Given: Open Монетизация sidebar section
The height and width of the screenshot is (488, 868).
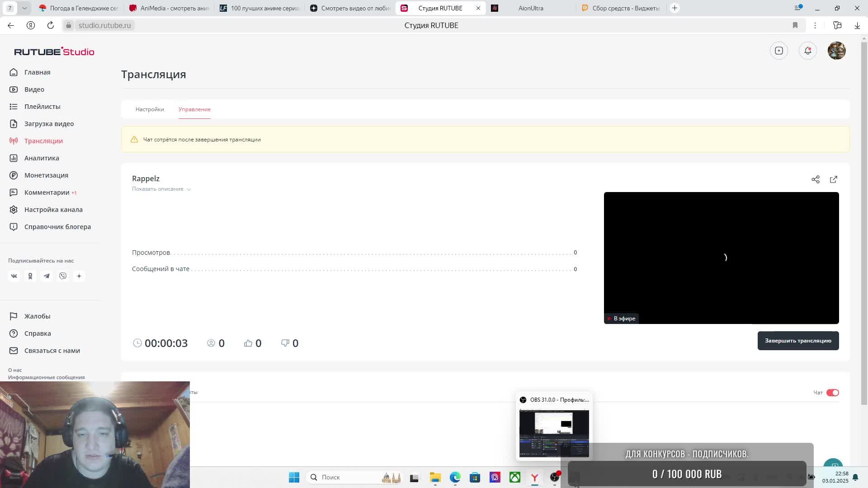Looking at the screenshot, I should 46,175.
